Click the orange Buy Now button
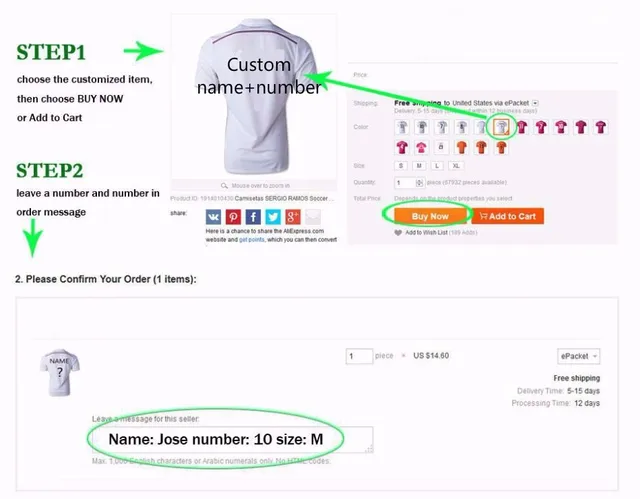This screenshot has width=640, height=499. click(430, 216)
